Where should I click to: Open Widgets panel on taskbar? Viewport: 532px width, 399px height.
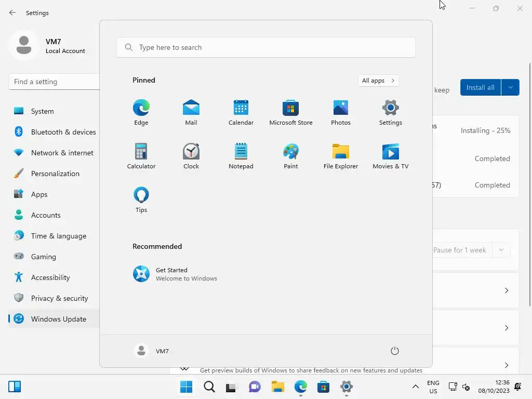(15, 387)
